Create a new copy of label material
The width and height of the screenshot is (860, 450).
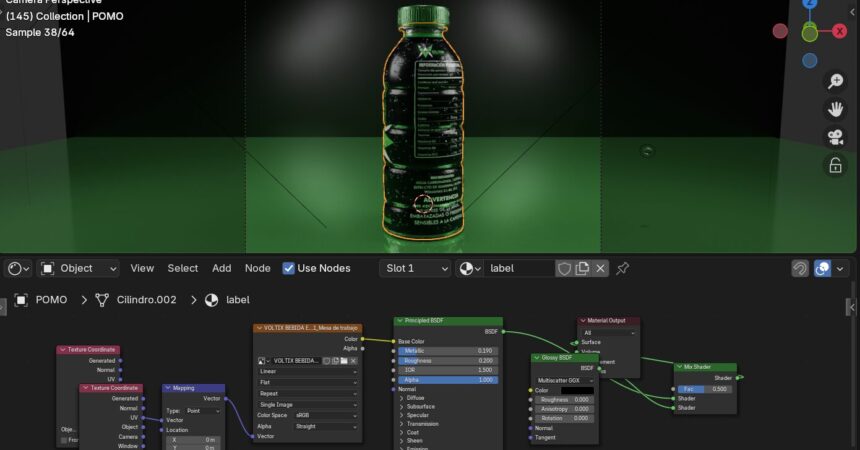coord(582,268)
